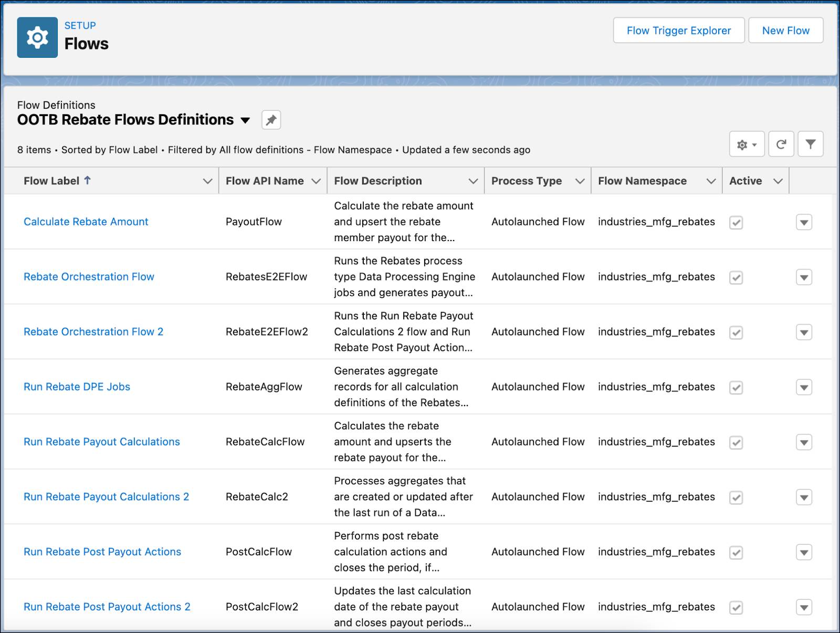Pin the OOTB Rebate Flows Definitions list view

[x=271, y=120]
